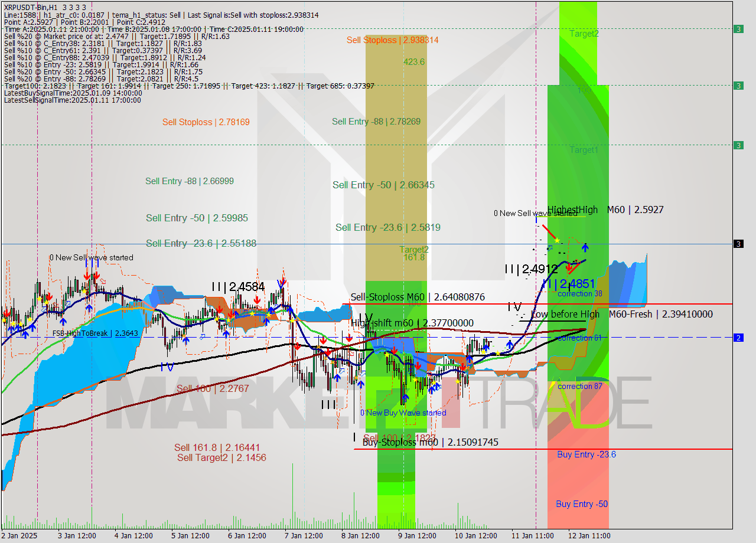The width and height of the screenshot is (756, 543).
Task: Click 'Sell %20 @ Market price' row
Action: point(117,36)
